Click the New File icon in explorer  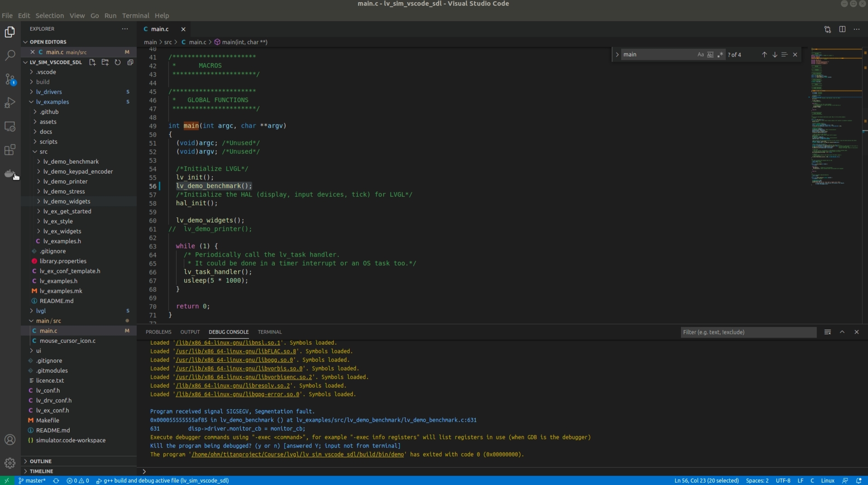tap(92, 62)
